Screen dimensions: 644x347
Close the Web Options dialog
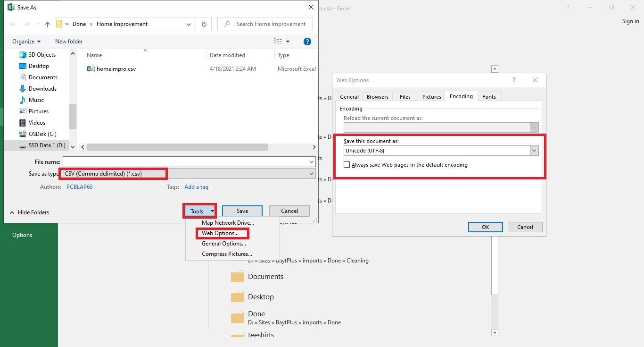pyautogui.click(x=535, y=80)
